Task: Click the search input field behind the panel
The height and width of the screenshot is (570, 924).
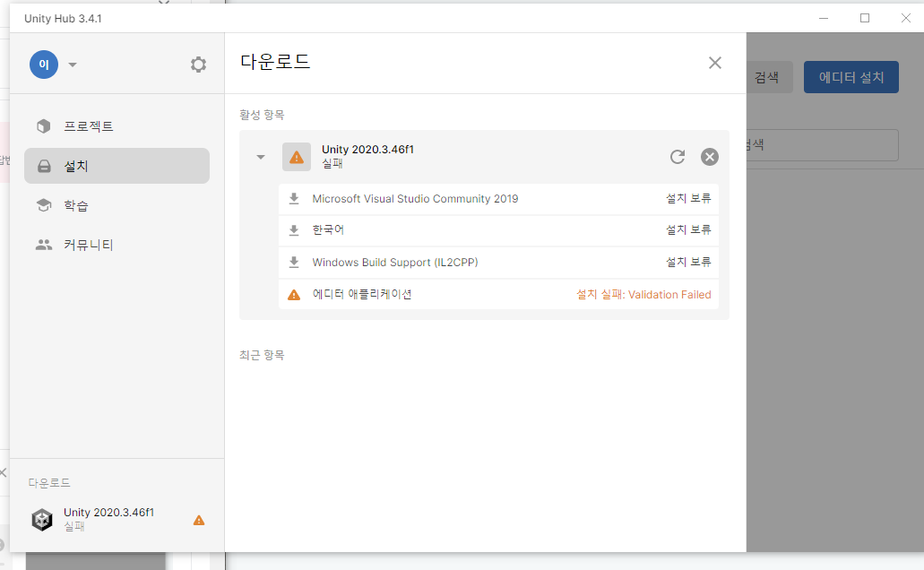Action: 822,145
